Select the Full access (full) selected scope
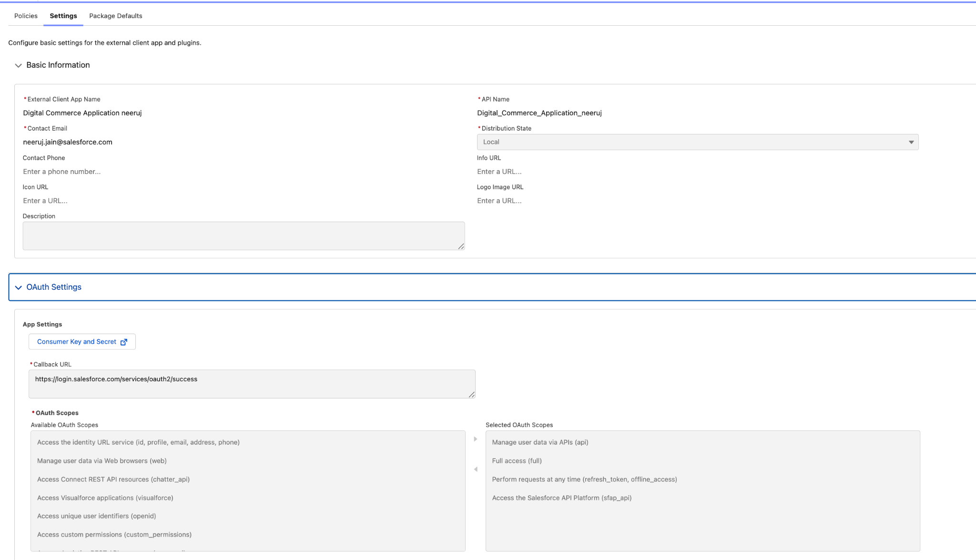 [x=703, y=461]
